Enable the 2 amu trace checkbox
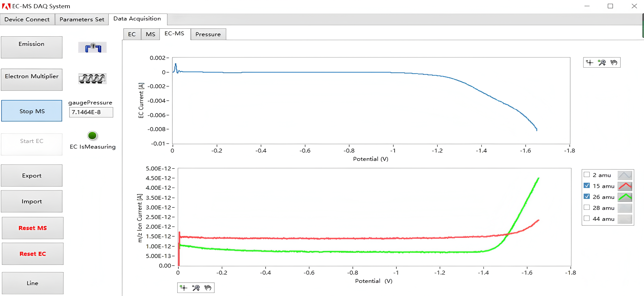The image size is (644, 296). pos(587,175)
